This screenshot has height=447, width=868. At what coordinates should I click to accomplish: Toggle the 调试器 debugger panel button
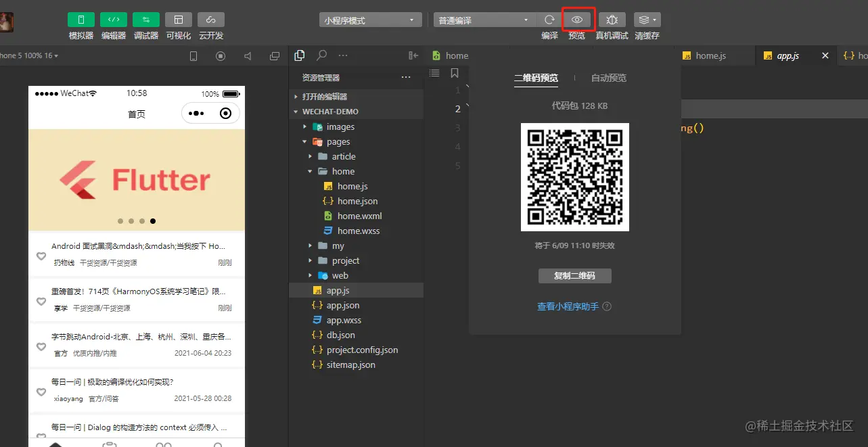(146, 20)
